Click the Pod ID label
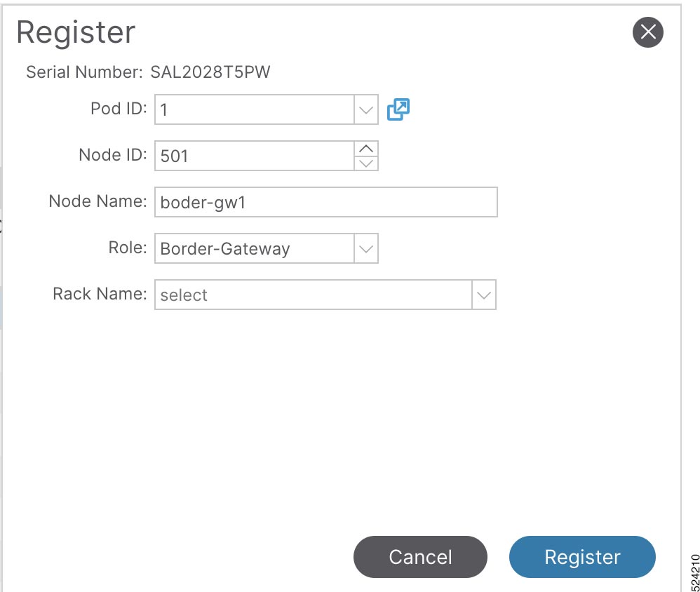700x592 pixels. pos(119,109)
